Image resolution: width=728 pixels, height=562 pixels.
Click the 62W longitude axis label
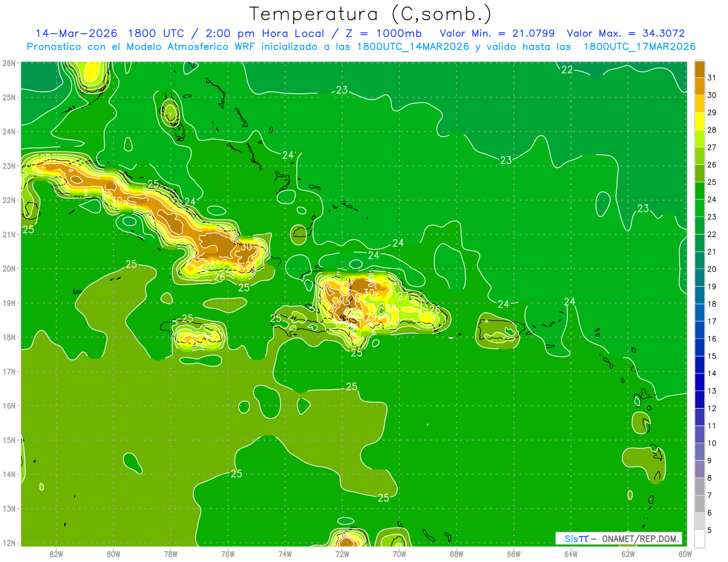[x=628, y=554]
